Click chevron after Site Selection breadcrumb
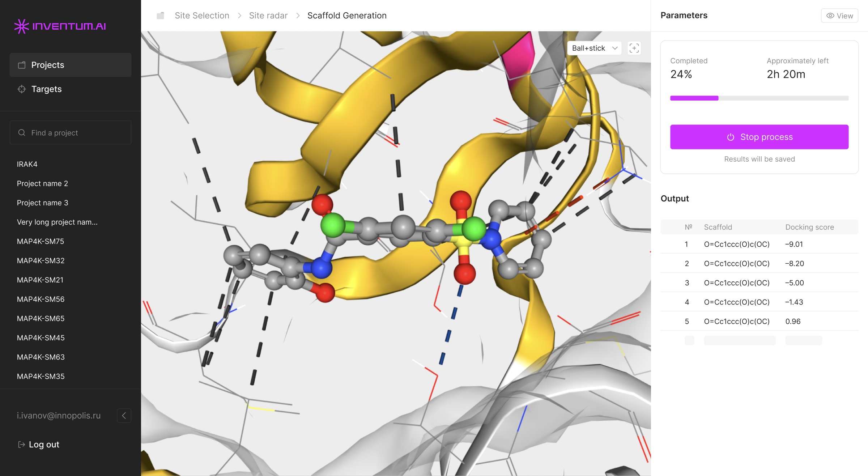Image resolution: width=868 pixels, height=476 pixels. coord(239,16)
